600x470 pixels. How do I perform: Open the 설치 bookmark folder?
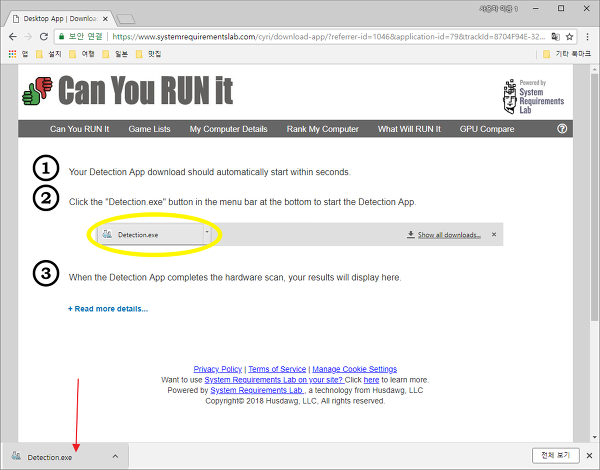48,54
